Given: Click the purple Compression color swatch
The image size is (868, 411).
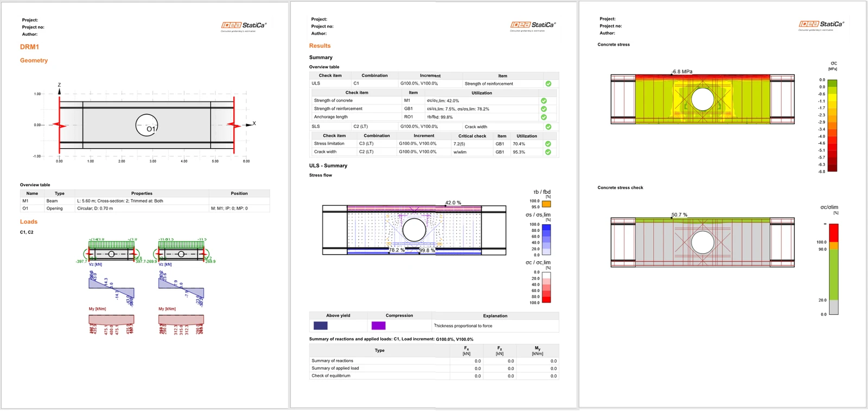Looking at the screenshot, I should (379, 326).
